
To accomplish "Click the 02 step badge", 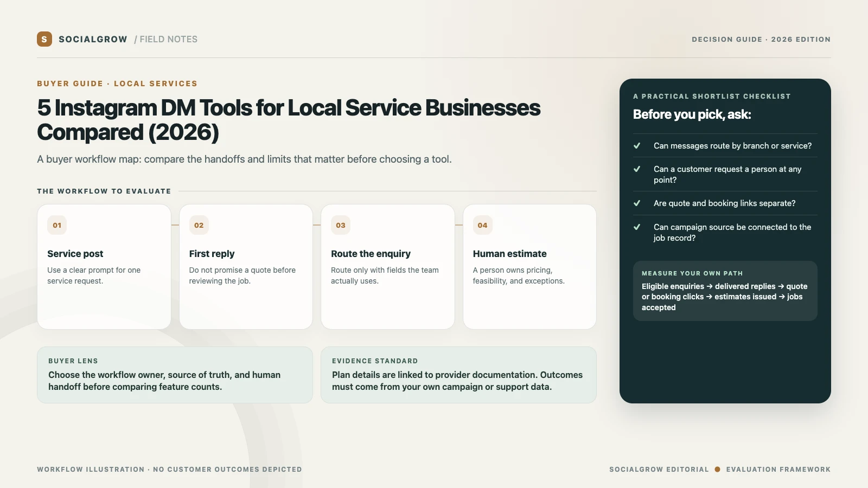I will [x=199, y=225].
